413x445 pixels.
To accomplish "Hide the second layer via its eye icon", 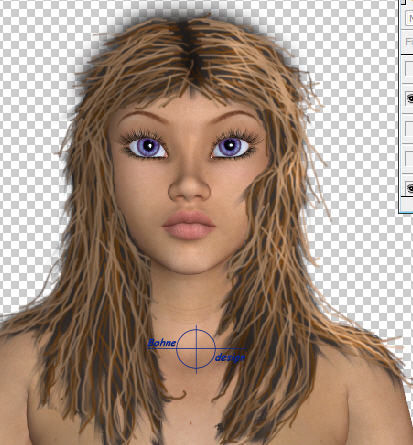I will click(410, 98).
